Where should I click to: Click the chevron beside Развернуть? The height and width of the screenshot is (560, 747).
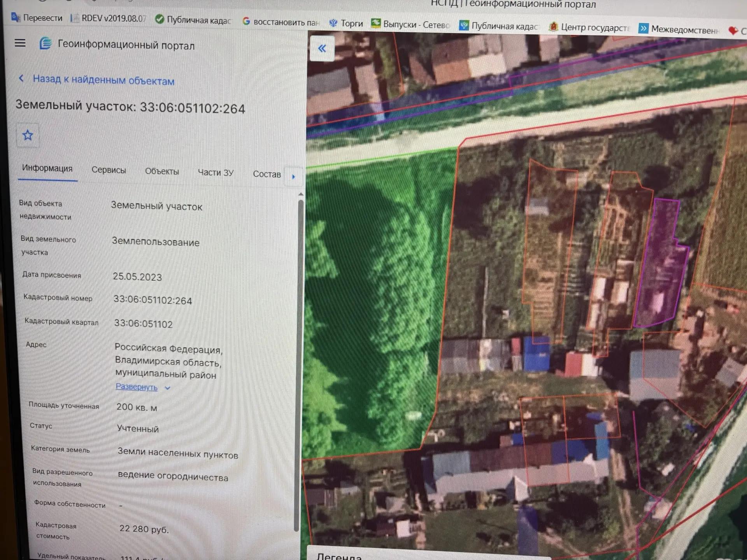pos(167,388)
